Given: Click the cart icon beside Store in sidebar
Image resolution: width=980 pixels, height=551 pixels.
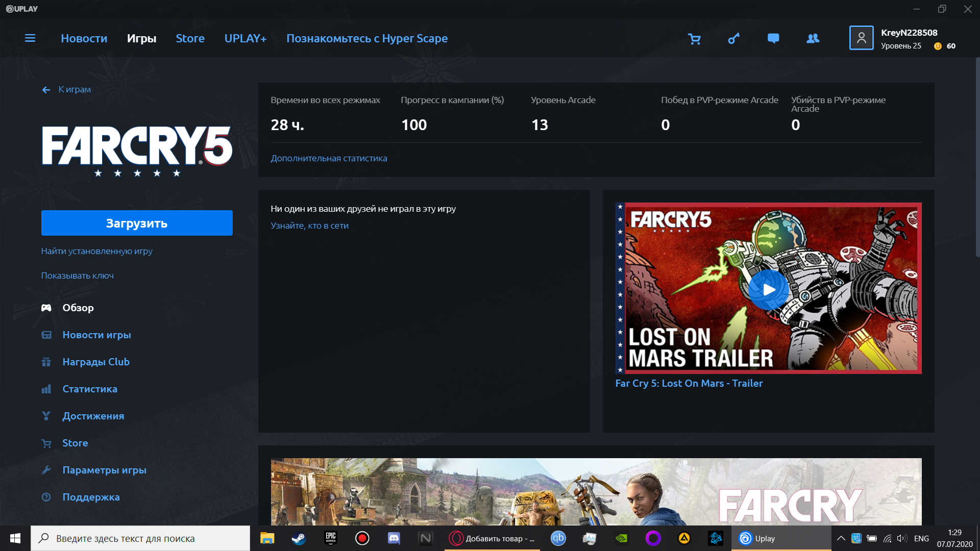Looking at the screenshot, I should [x=46, y=443].
